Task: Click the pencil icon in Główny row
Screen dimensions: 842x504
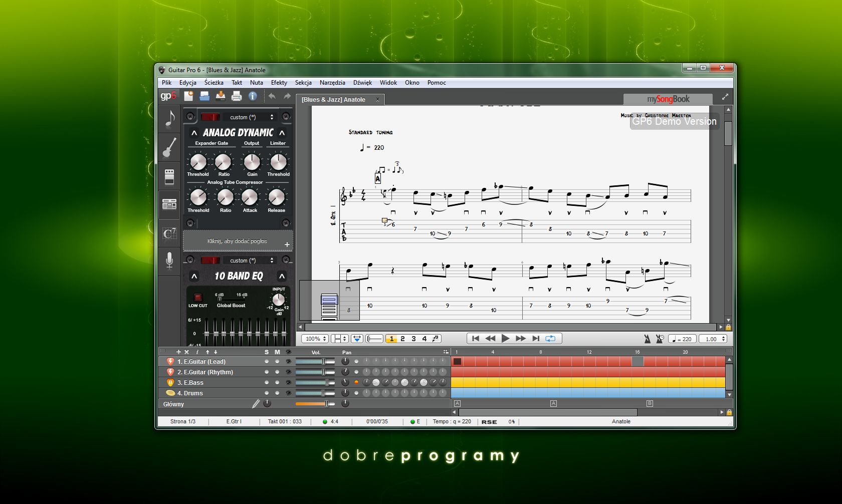Action: [x=256, y=404]
